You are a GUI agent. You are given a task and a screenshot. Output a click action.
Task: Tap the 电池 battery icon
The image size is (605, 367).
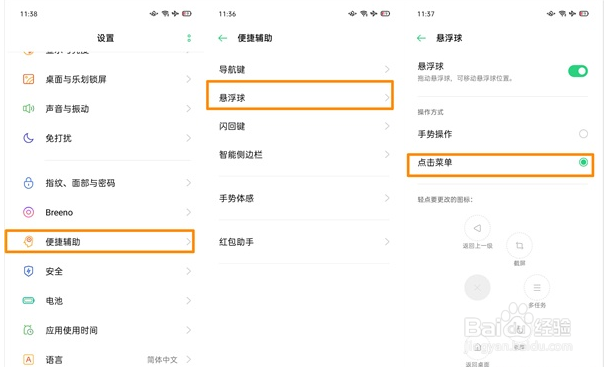coord(29,301)
